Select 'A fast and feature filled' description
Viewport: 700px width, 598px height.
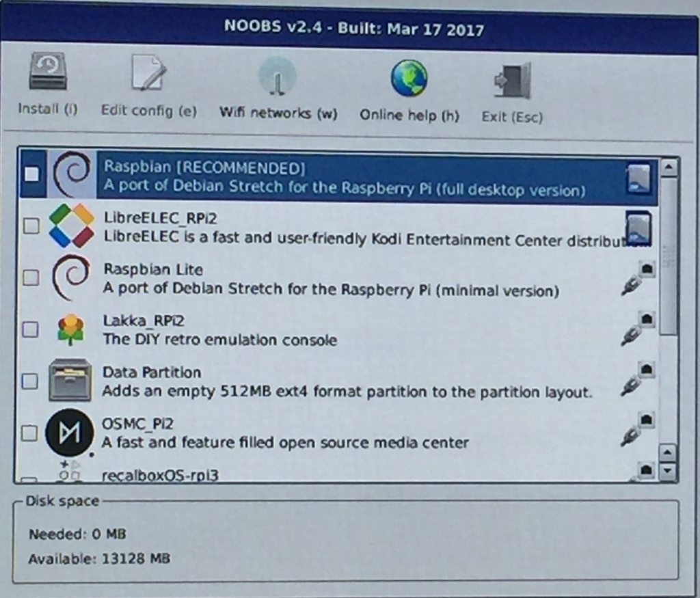285,443
